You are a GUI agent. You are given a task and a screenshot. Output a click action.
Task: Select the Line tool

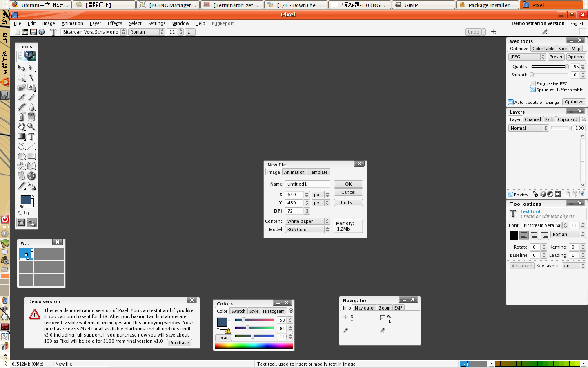[31, 146]
